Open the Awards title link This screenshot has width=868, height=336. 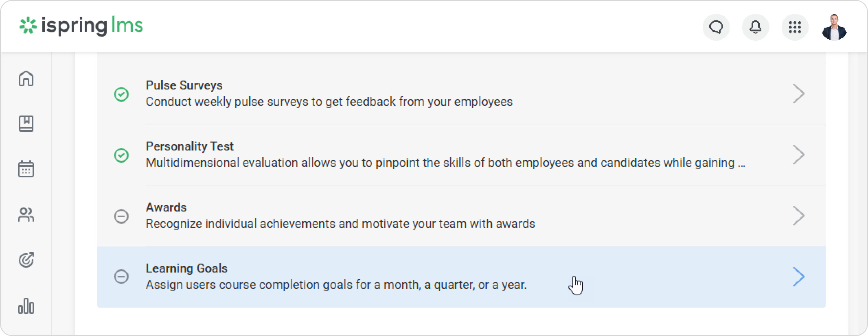pyautogui.click(x=166, y=207)
